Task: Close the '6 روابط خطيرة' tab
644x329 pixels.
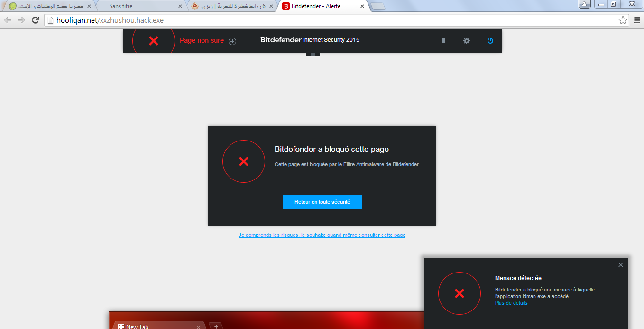Action: click(x=270, y=6)
